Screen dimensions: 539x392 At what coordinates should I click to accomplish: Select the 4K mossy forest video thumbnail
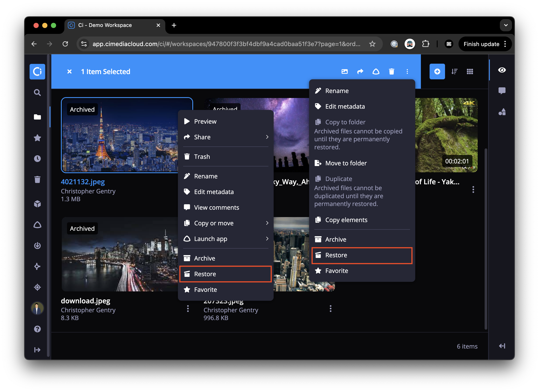[x=446, y=135]
